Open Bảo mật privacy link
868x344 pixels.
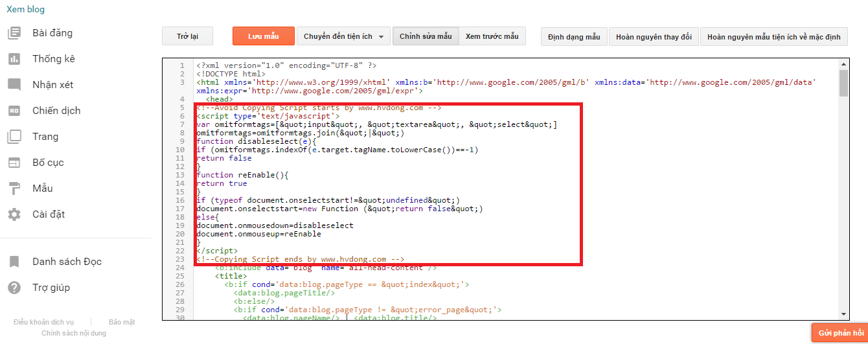coord(122,322)
